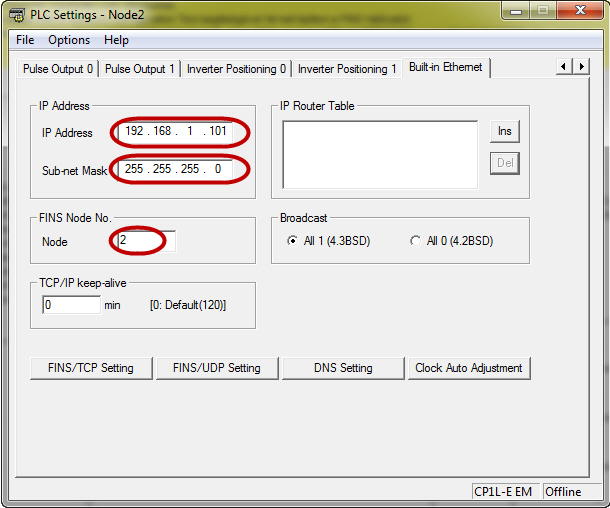Click the Sub-net Mask input field
Screen dimensions: 610x508
point(175,169)
